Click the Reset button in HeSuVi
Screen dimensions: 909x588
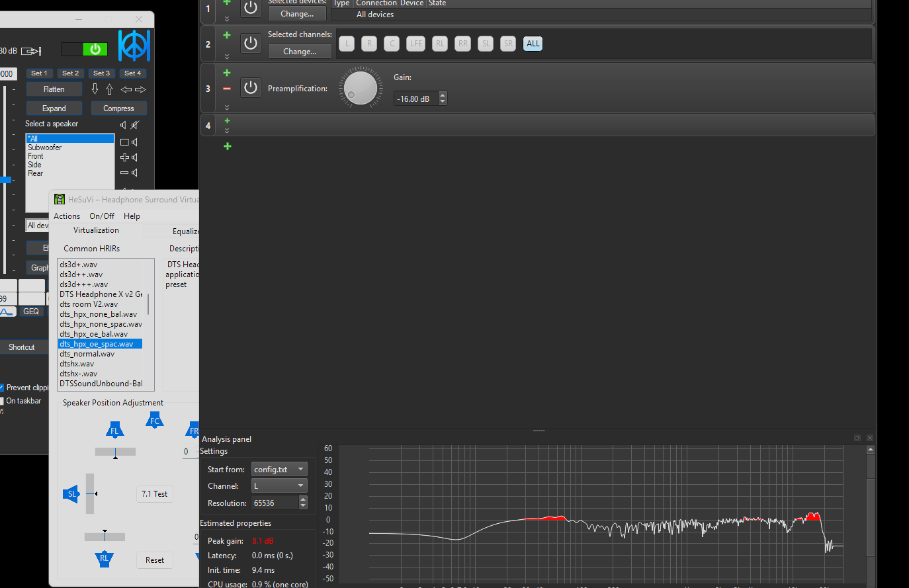click(155, 560)
